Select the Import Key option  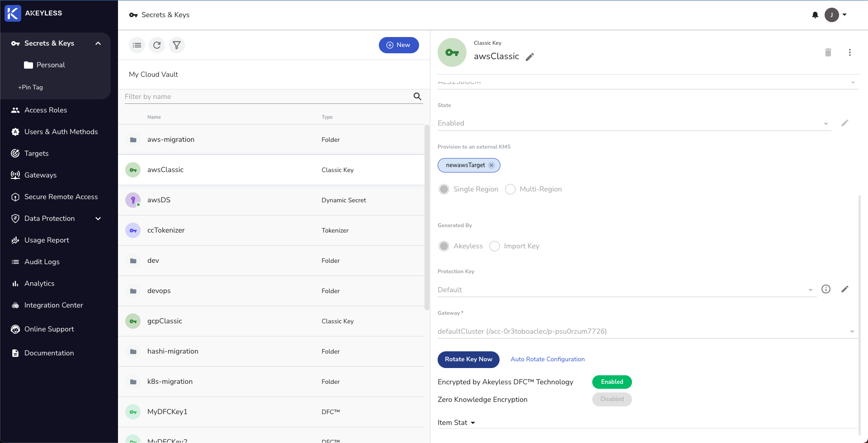495,246
